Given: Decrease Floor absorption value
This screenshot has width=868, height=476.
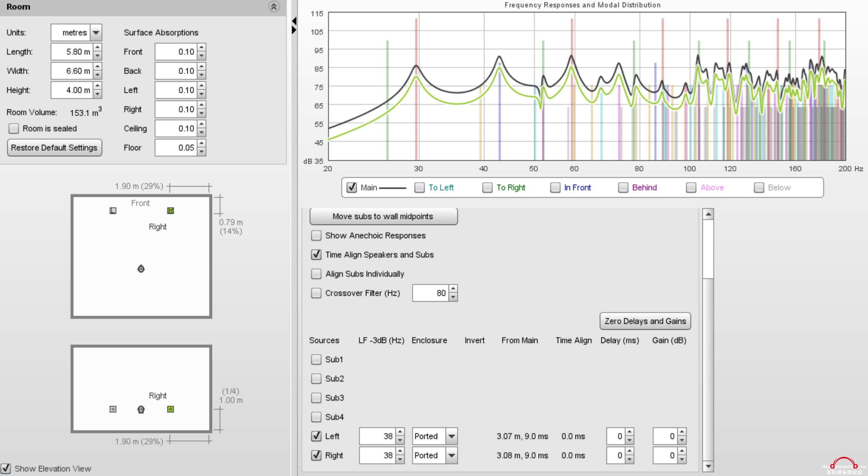Looking at the screenshot, I should [202, 152].
